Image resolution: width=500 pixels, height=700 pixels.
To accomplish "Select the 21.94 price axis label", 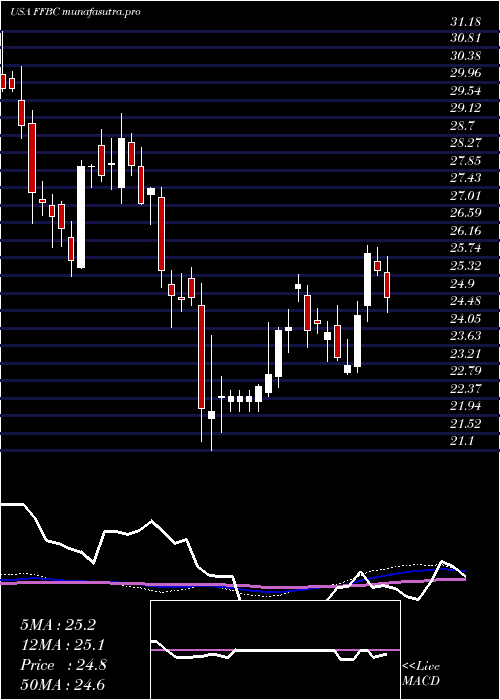I will (465, 405).
